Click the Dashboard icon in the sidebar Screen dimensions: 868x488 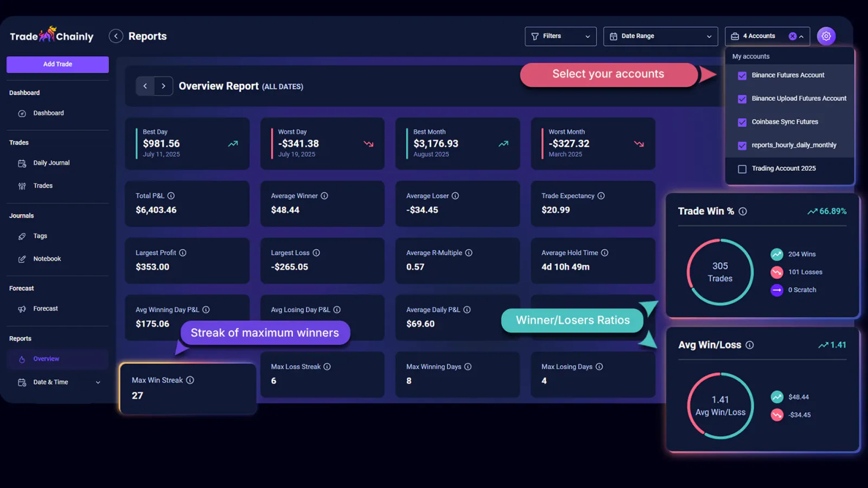pyautogui.click(x=22, y=113)
